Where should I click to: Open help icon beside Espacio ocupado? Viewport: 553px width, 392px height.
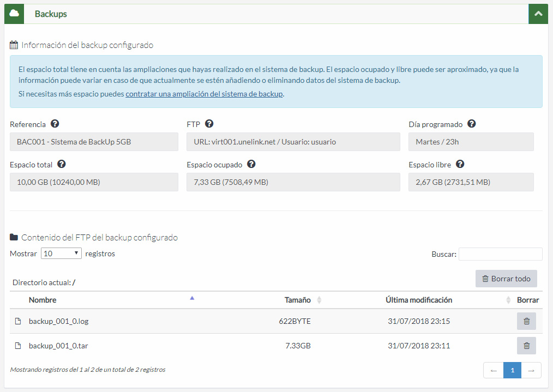click(251, 164)
